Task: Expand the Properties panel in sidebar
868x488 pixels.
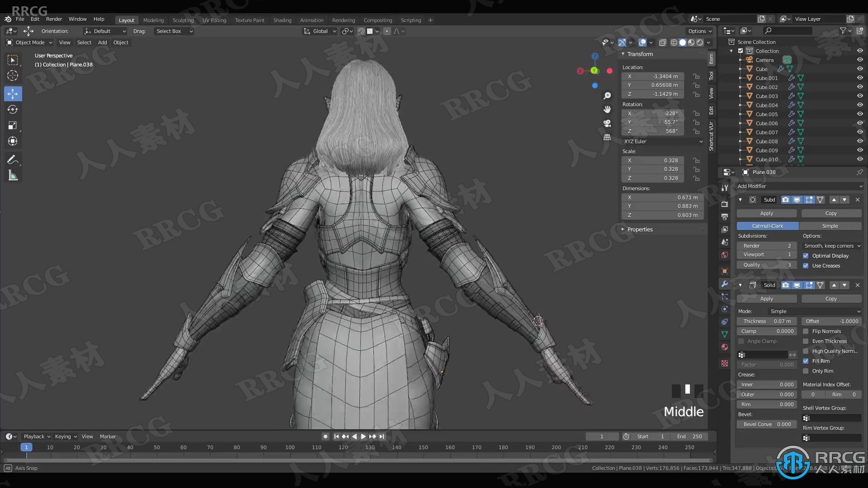Action: tap(639, 230)
